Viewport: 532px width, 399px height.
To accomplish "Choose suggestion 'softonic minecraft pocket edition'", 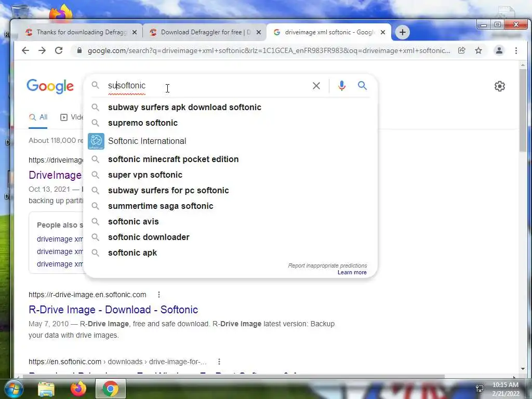I will click(x=230, y=159).
